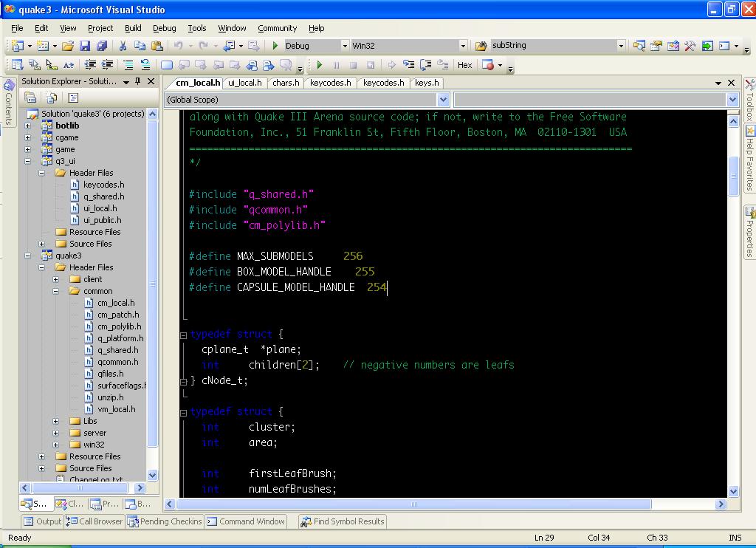Open q_shared.h under quake3 common folder
Image resolution: width=756 pixels, height=548 pixels.
coord(117,350)
